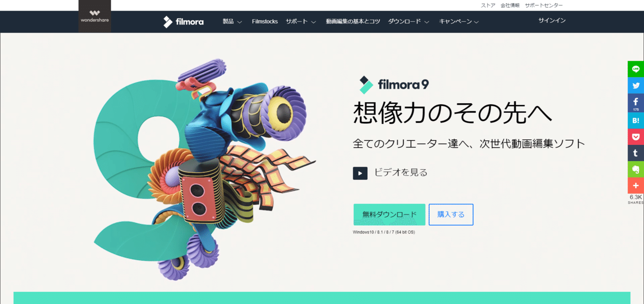This screenshot has width=644, height=304.
Task: Save the page to Pocket
Action: tap(635, 136)
